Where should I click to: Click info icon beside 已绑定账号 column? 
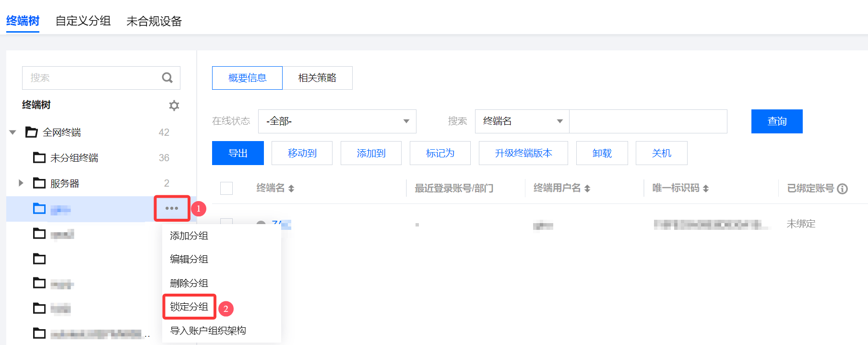(x=842, y=189)
